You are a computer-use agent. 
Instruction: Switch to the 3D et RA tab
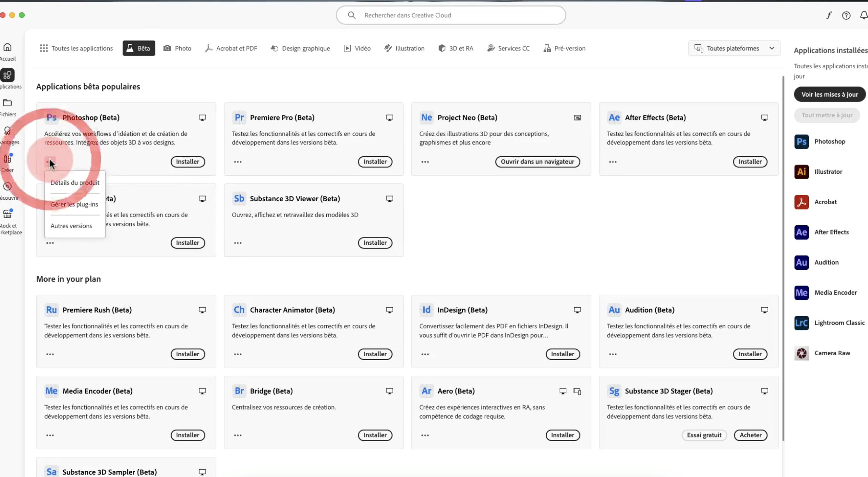(455, 48)
